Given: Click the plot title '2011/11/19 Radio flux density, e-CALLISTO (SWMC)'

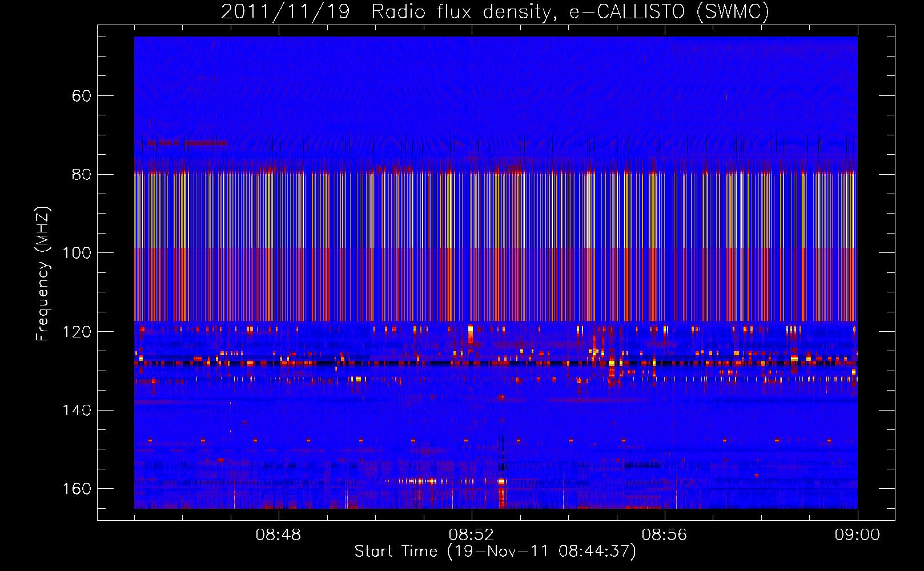Looking at the screenshot, I should 495,11.
